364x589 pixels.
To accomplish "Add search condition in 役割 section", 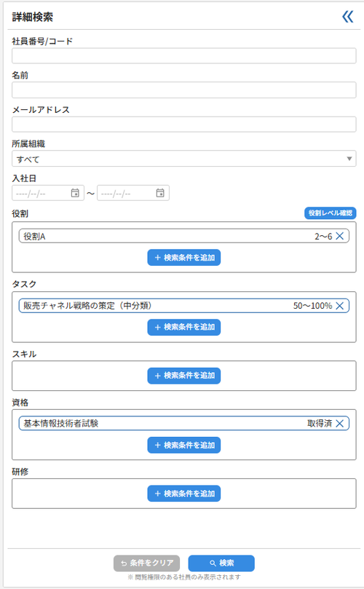I will click(x=184, y=258).
